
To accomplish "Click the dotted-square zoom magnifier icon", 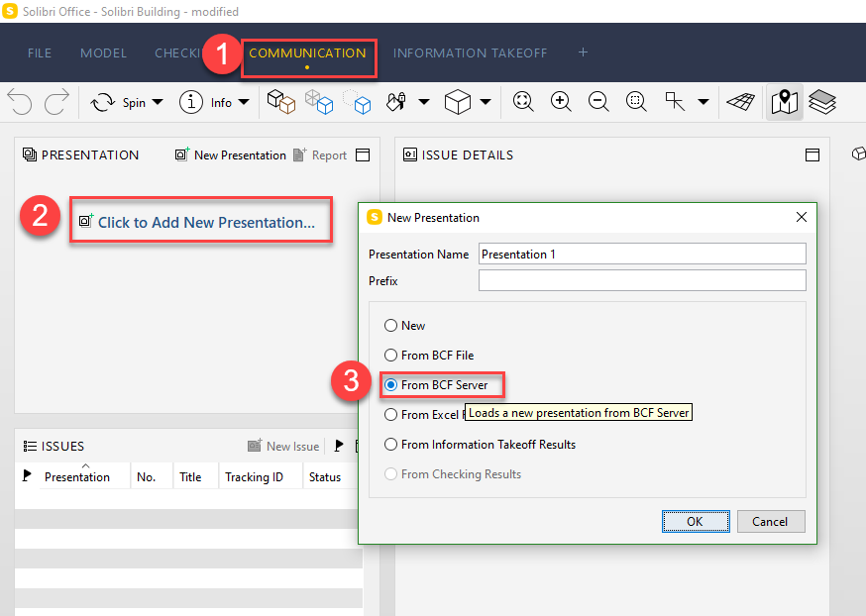I will [x=636, y=102].
